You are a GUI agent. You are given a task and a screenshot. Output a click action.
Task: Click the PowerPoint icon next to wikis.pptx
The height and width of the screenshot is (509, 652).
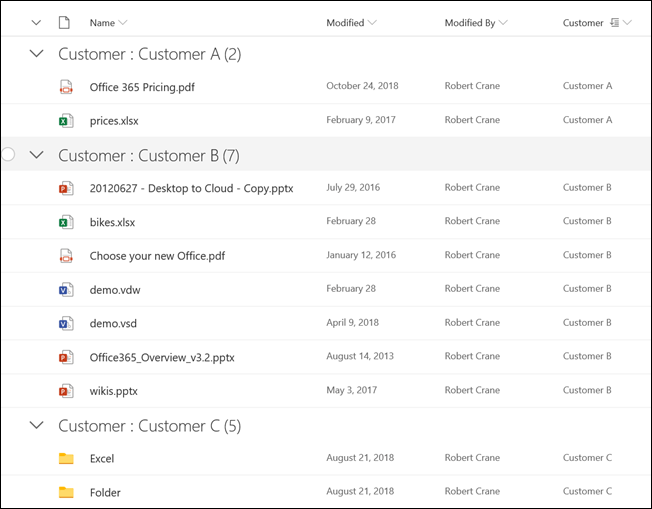[66, 391]
